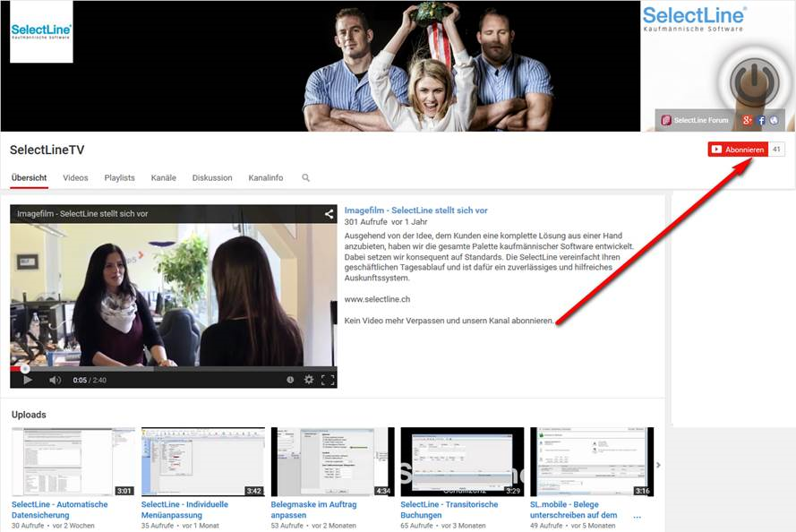Switch to the Übersicht tab
This screenshot has width=796, height=532.
point(29,177)
